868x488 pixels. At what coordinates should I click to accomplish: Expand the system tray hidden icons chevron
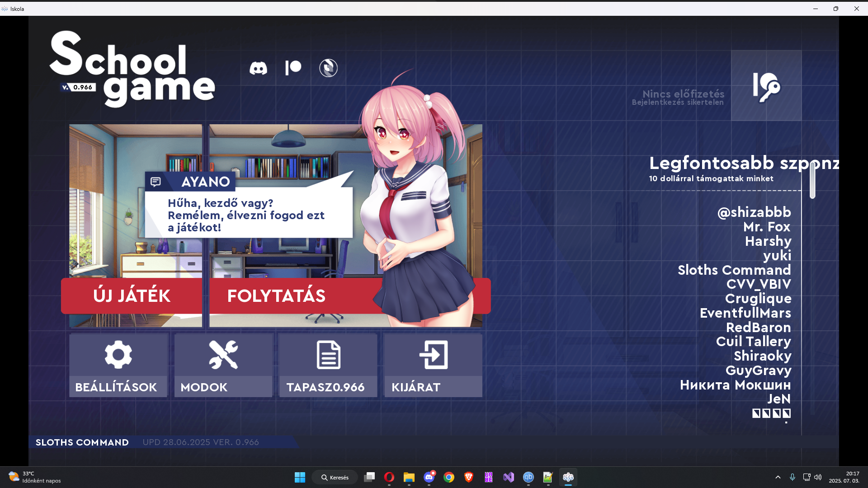[x=778, y=477]
